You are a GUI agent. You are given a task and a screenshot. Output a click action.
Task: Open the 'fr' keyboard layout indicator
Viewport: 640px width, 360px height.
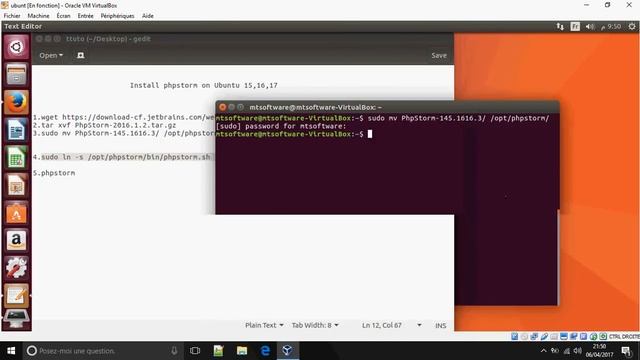[575, 27]
